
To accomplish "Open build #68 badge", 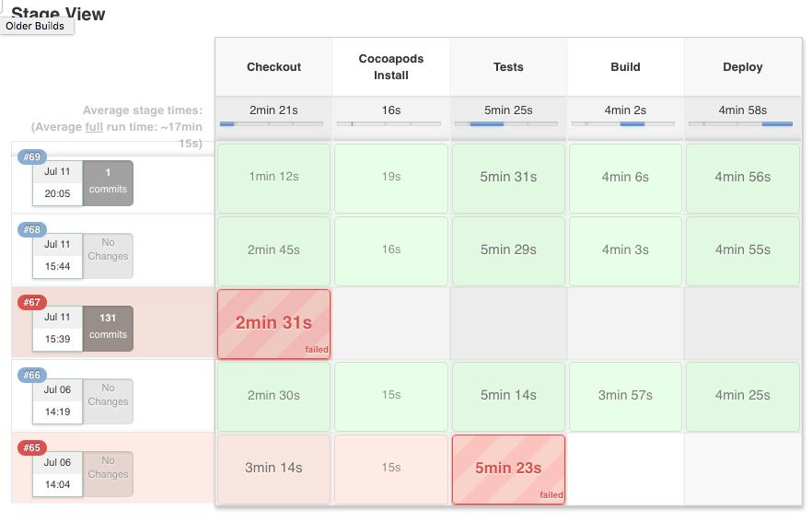I will tap(32, 229).
